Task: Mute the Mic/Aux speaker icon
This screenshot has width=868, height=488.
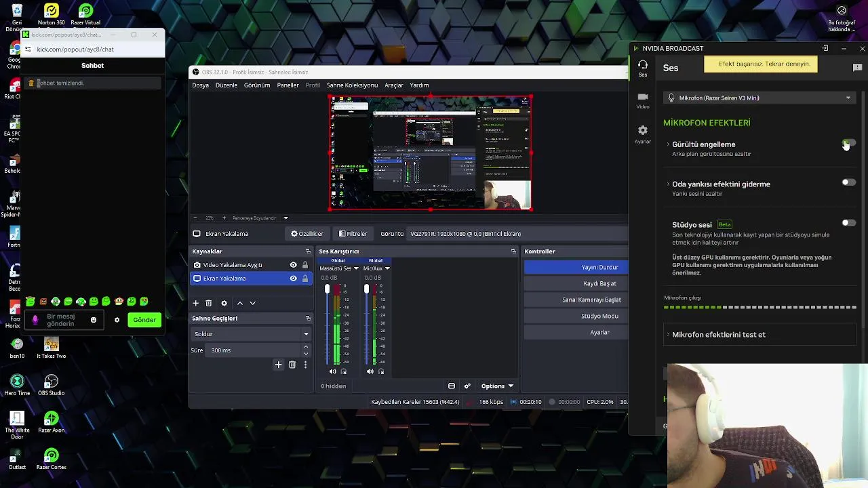Action: [x=370, y=371]
